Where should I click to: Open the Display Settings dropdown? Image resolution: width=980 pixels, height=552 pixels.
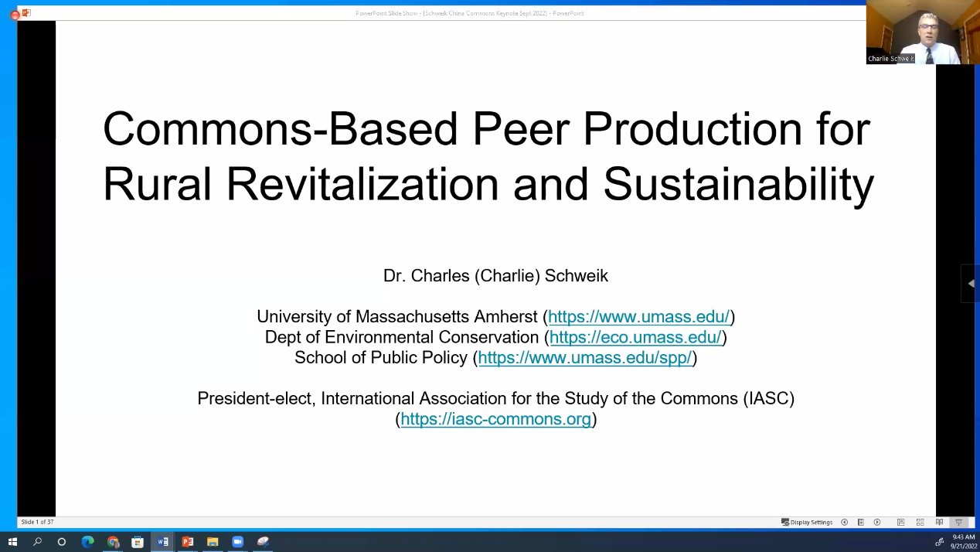[807, 522]
